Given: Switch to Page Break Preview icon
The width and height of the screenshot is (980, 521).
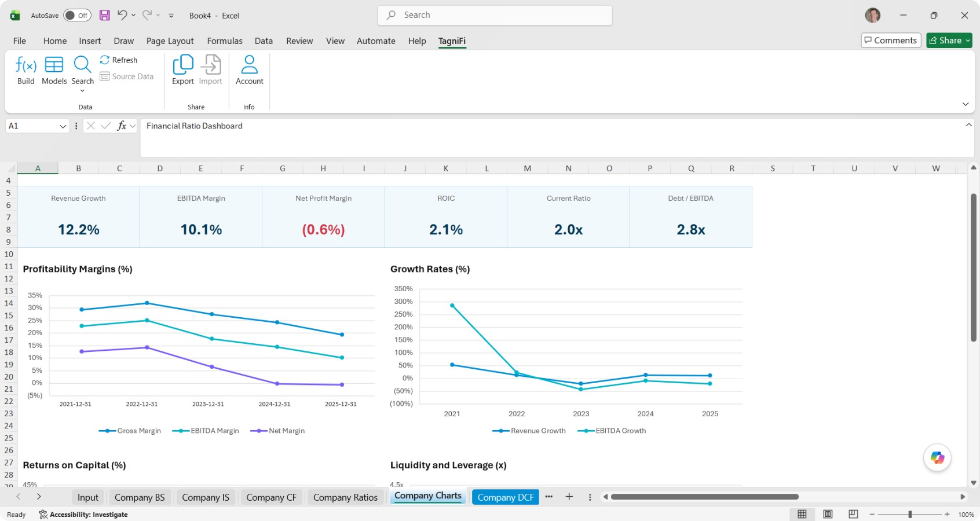Looking at the screenshot, I should coord(853,514).
